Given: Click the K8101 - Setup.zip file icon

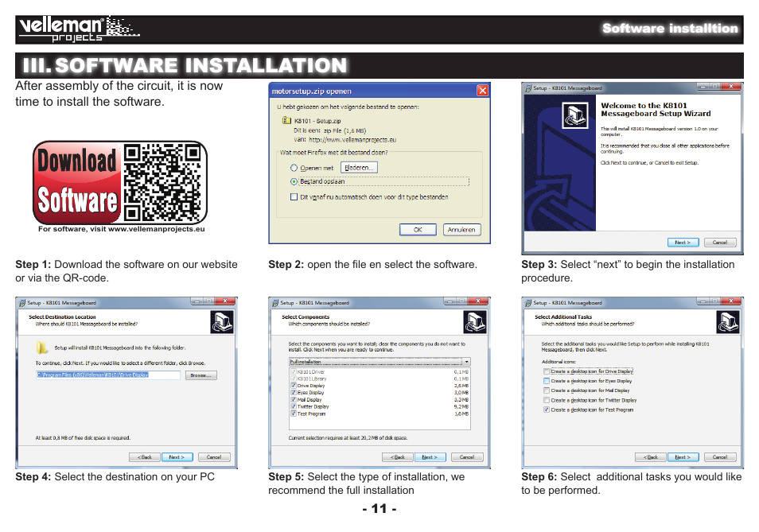Looking at the screenshot, I should (x=286, y=120).
